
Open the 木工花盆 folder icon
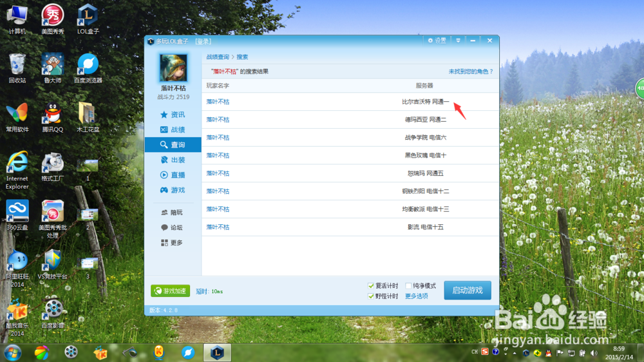(x=88, y=117)
